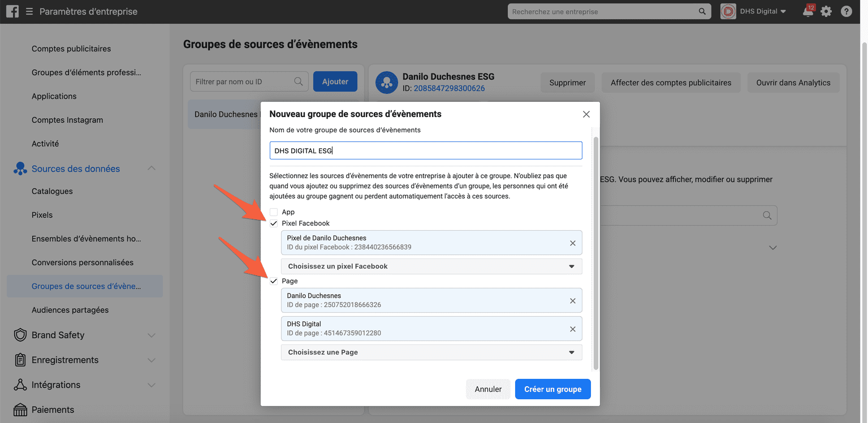Close the Nouveau groupe dialog with X

point(586,114)
